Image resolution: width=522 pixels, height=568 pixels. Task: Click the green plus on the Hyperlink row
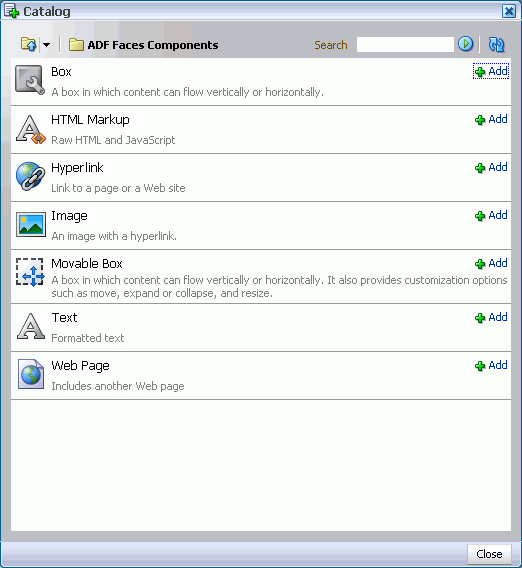point(480,168)
